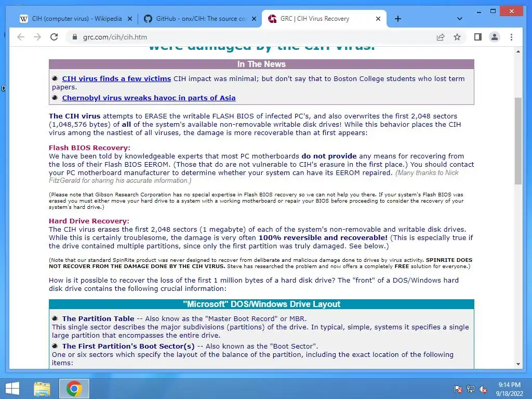Bookmark this page with the star
This screenshot has width=532, height=399.
point(457,37)
